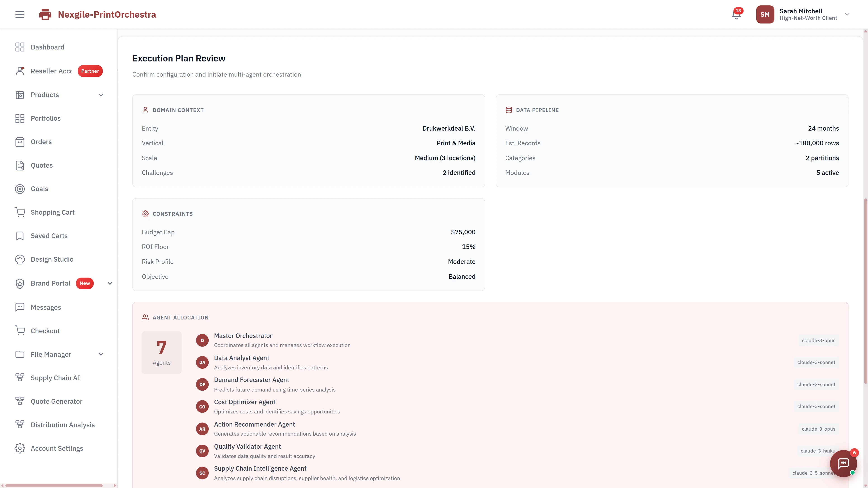Open Account Settings
Viewport: 868px width, 488px height.
tap(57, 448)
